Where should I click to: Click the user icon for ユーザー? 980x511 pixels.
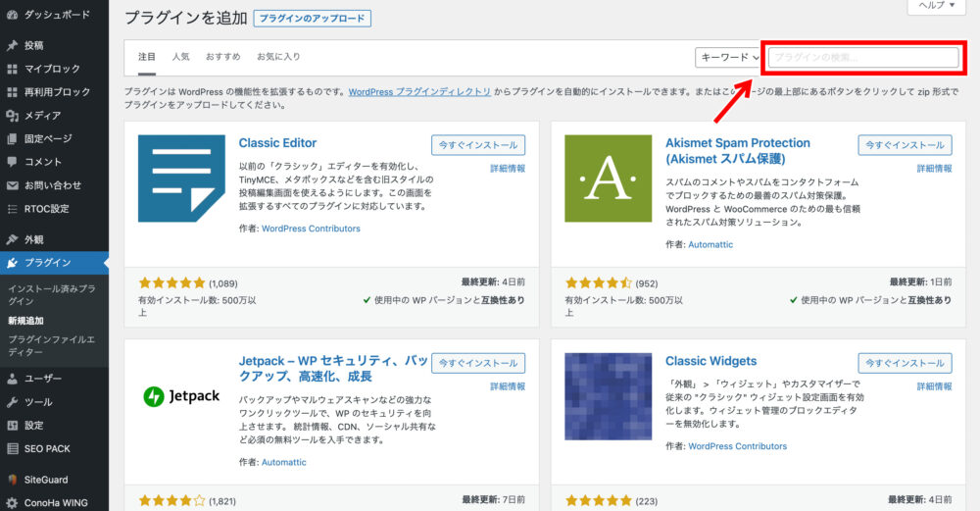[x=12, y=379]
